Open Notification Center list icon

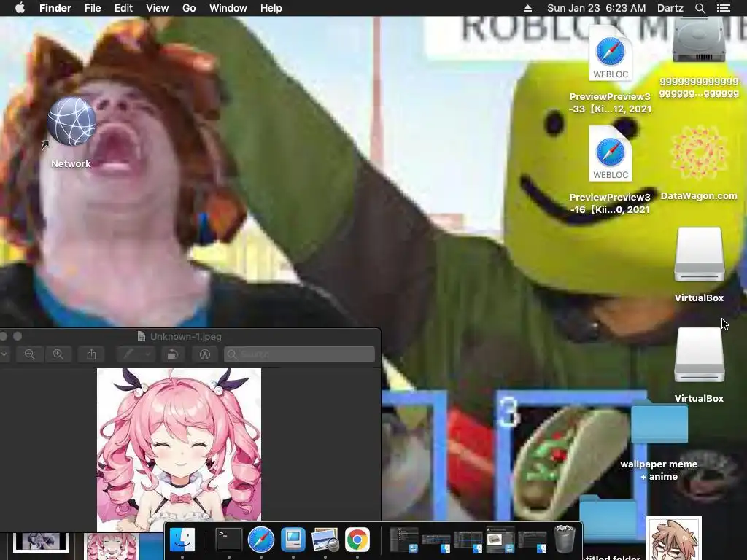tap(724, 8)
